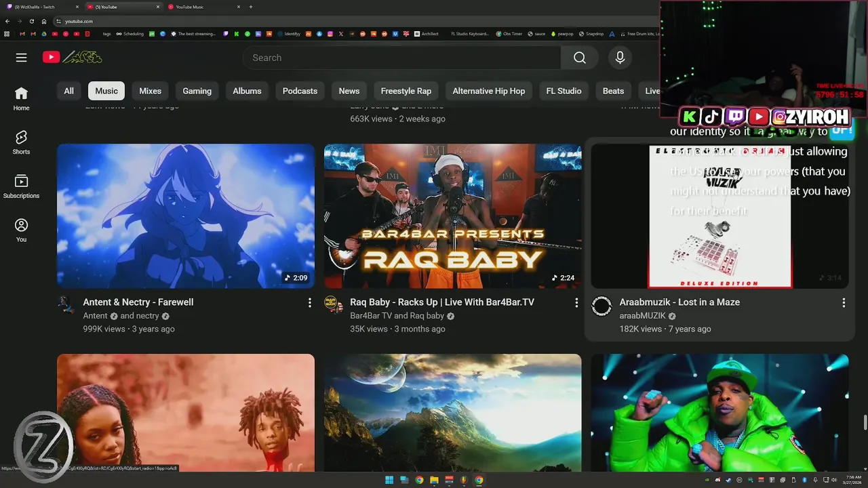
Task: Click the YouTube search input field
Action: pyautogui.click(x=401, y=58)
